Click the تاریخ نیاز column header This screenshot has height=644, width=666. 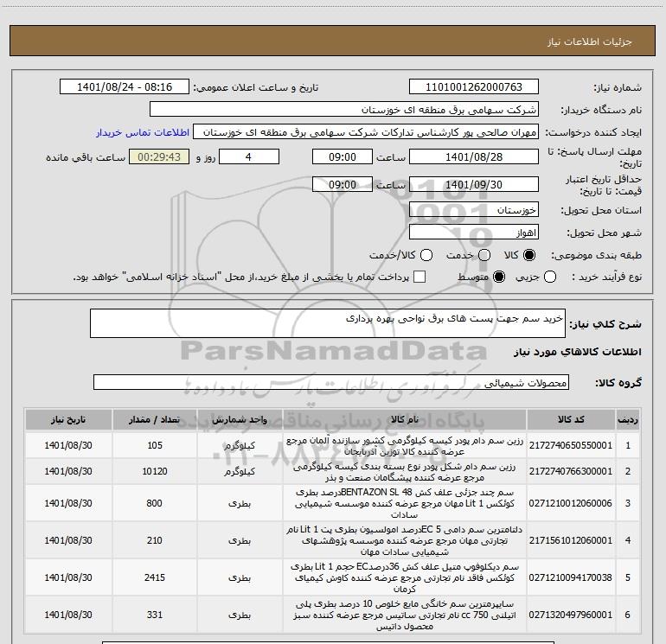(x=68, y=419)
